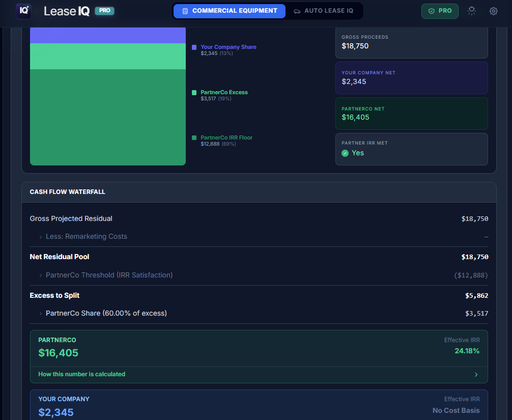The width and height of the screenshot is (512, 420).
Task: Select the PartnerCo IRR Floor legend label
Action: coord(226,137)
